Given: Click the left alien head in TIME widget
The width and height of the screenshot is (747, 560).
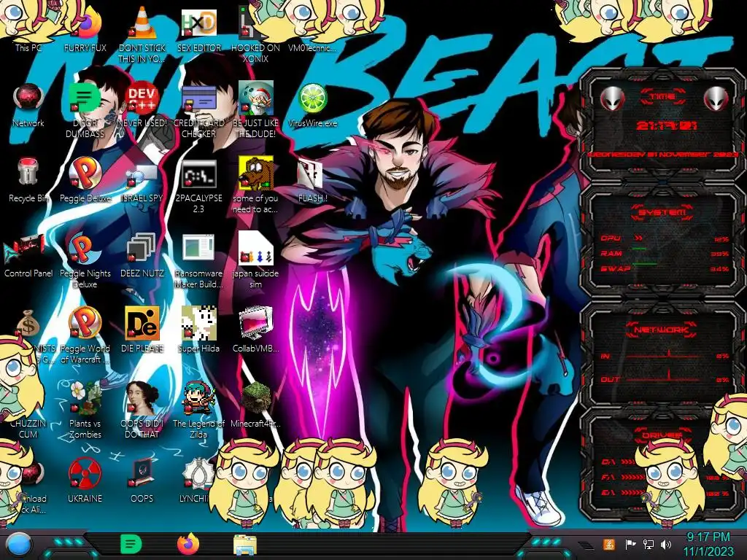Looking at the screenshot, I should pyautogui.click(x=612, y=99).
